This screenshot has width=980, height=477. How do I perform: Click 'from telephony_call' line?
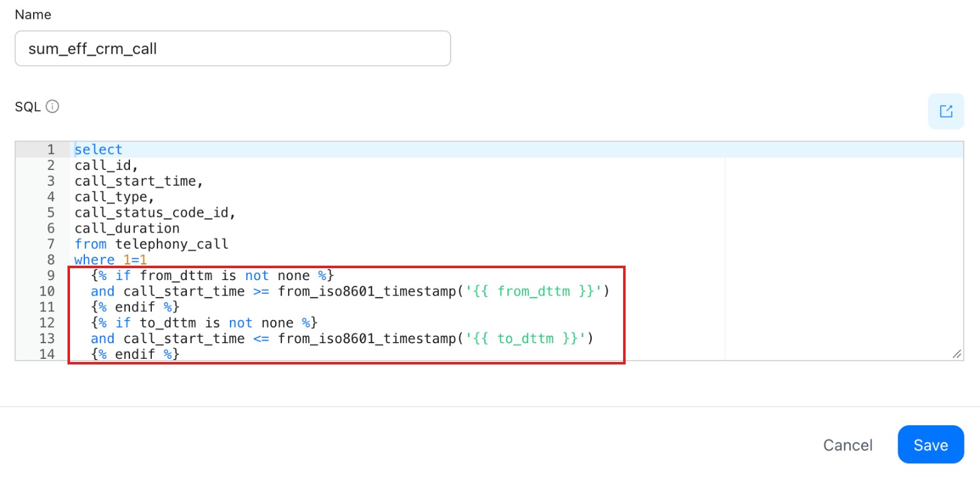[151, 244]
